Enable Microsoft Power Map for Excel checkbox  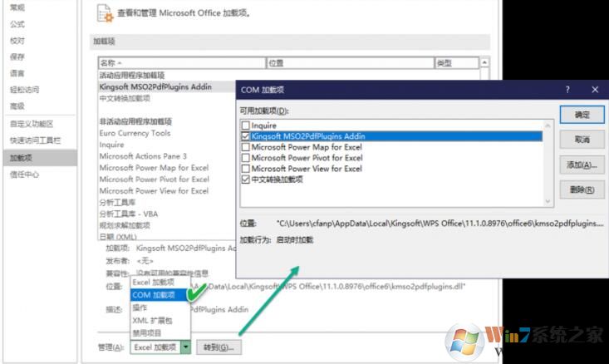coord(245,147)
